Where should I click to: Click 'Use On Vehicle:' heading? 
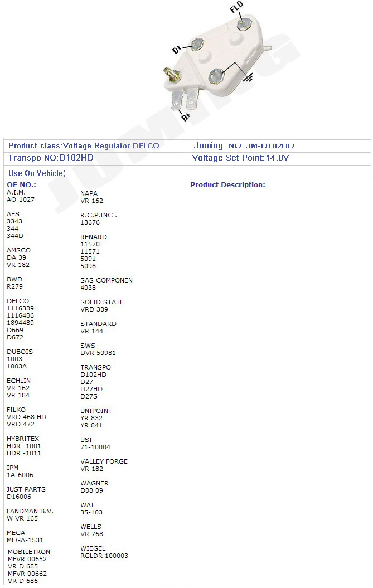pos(37,173)
